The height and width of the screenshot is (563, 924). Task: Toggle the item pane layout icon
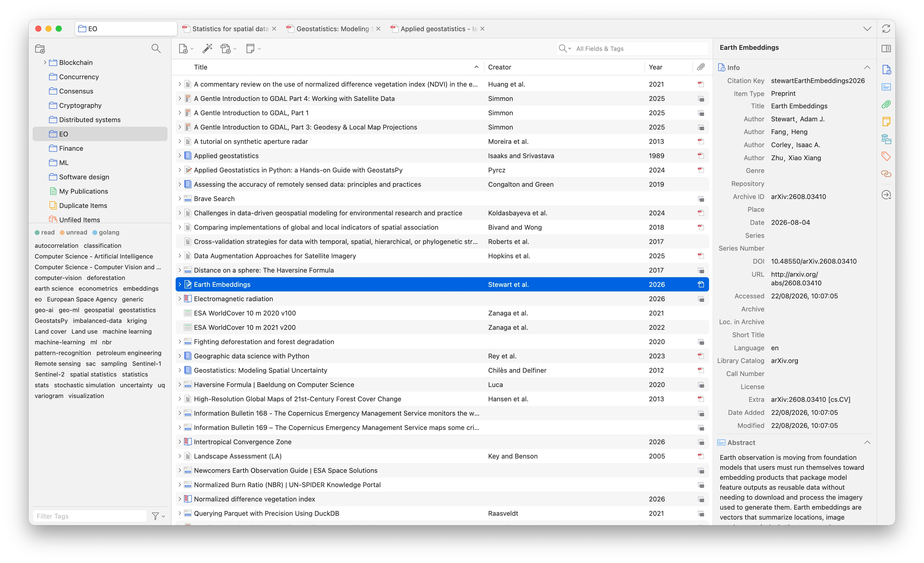click(x=886, y=49)
